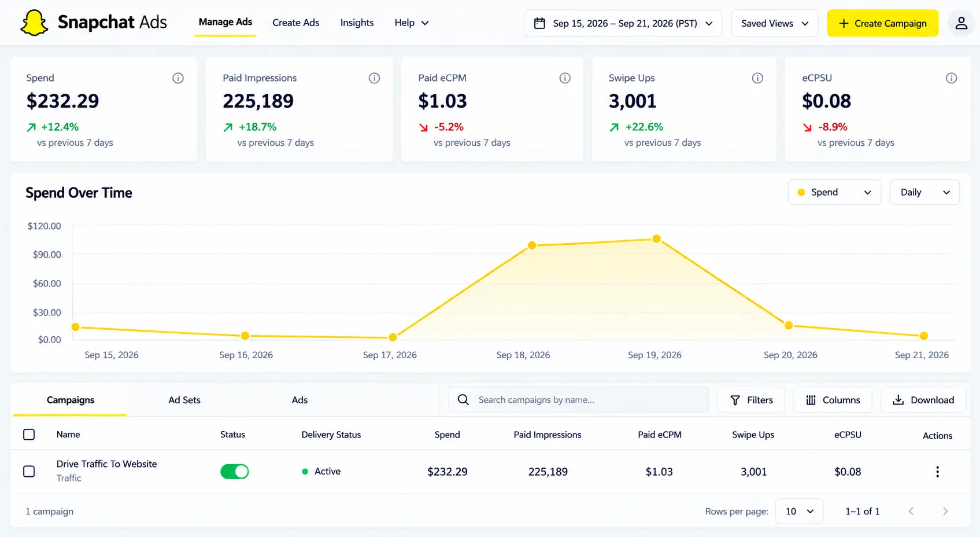Sort by the Swipe Ups column header
The image size is (980, 537).
tap(753, 435)
